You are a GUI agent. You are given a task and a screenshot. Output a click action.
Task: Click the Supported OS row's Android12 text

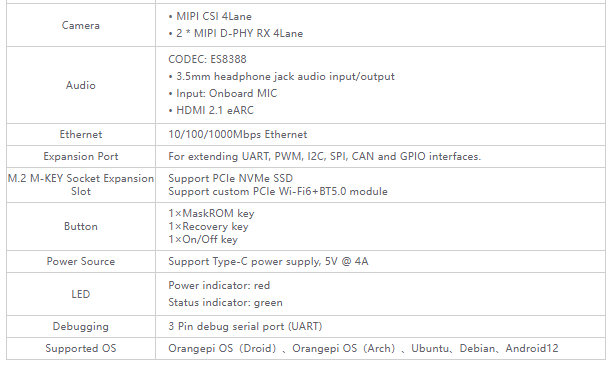[x=532, y=348]
